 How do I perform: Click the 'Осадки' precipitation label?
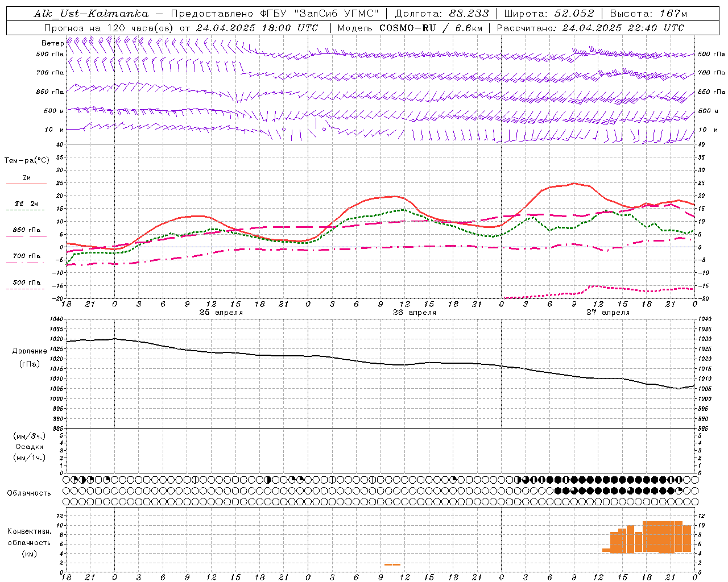coord(30,447)
